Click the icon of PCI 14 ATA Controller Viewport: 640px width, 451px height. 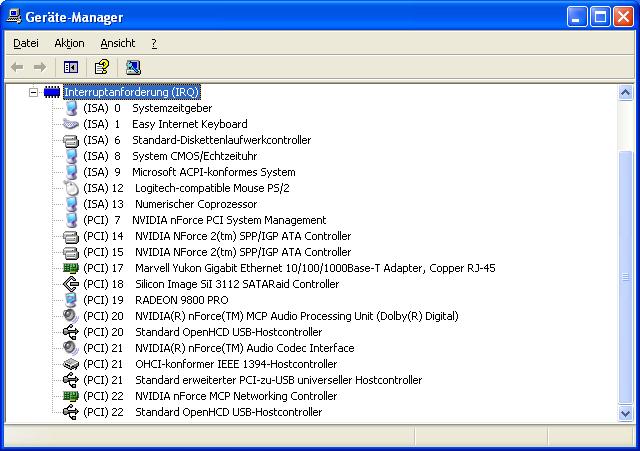[71, 237]
